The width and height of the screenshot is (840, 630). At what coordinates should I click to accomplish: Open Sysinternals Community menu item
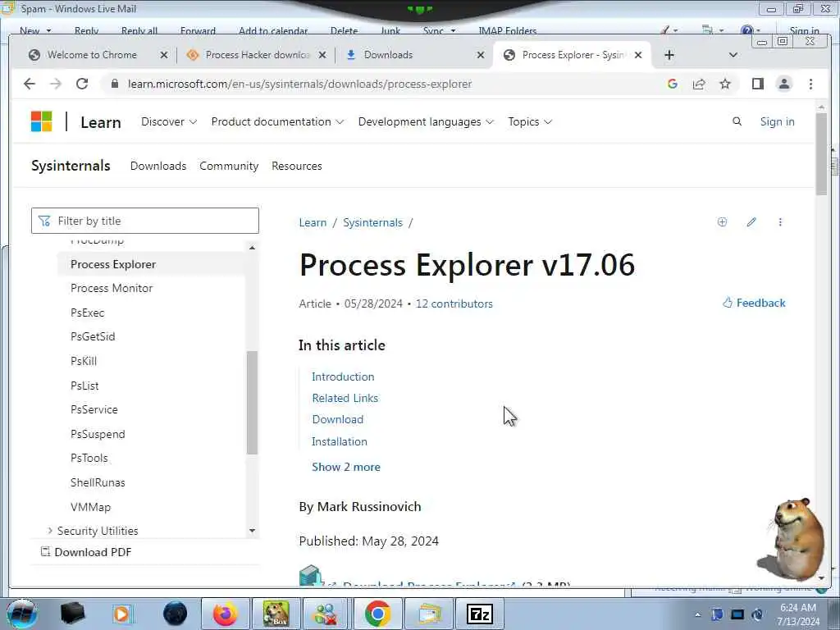[229, 166]
